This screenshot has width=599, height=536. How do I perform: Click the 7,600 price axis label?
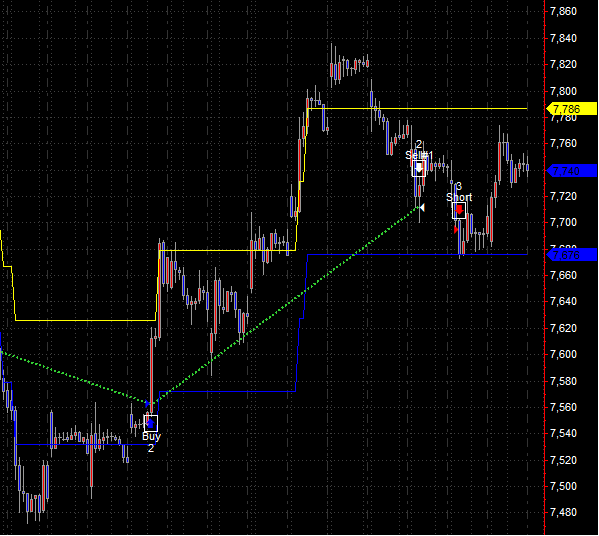(563, 354)
